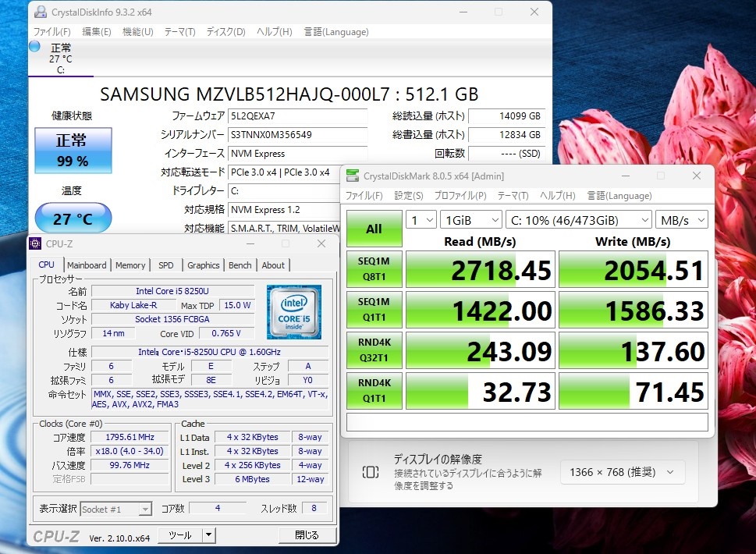Click the CrystalDiskInfo title bar icon
Viewport: 756px width, 554px height.
(x=41, y=12)
